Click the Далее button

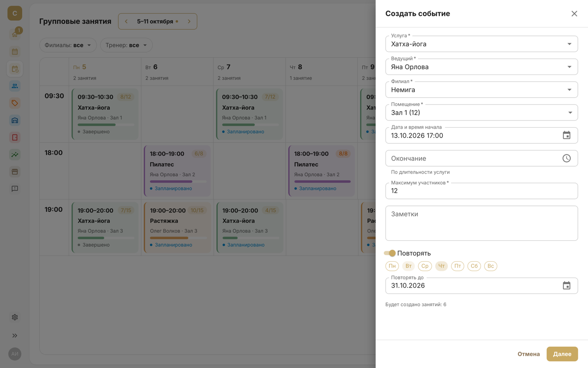point(562,354)
